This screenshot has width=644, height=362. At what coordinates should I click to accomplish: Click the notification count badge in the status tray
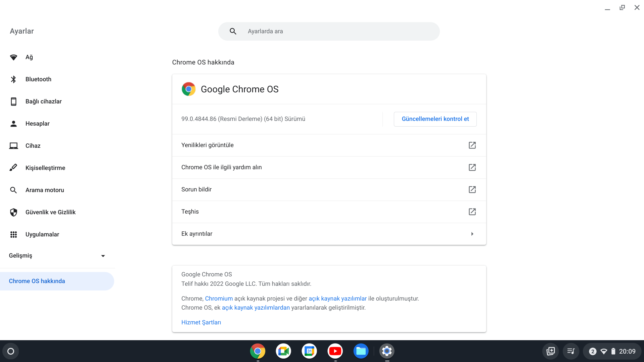(x=593, y=351)
